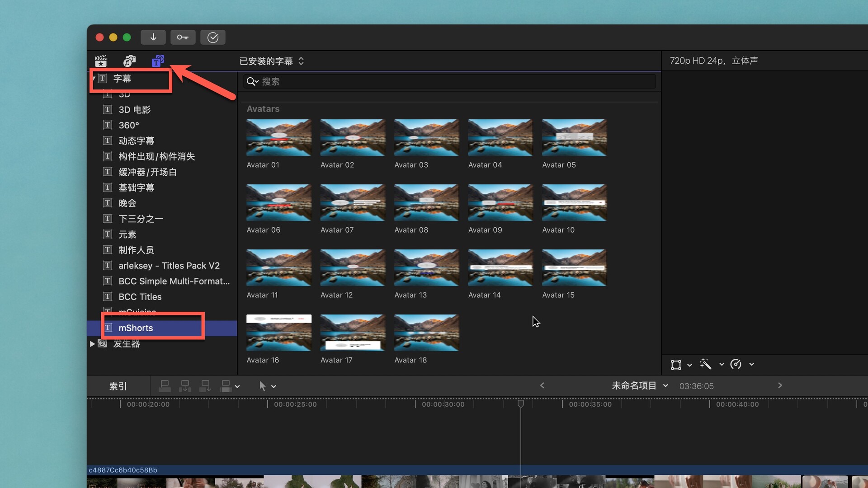868x488 pixels.
Task: Open the 索引 timeline index
Action: [118, 386]
